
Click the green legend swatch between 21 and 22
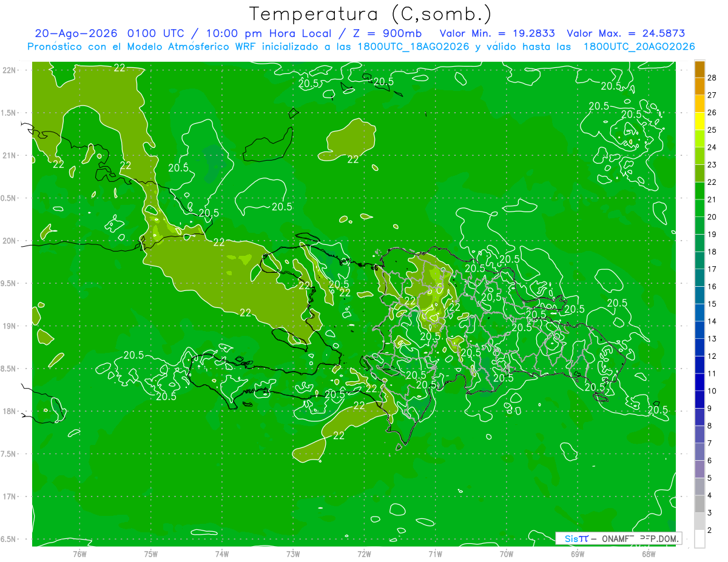pyautogui.click(x=699, y=191)
